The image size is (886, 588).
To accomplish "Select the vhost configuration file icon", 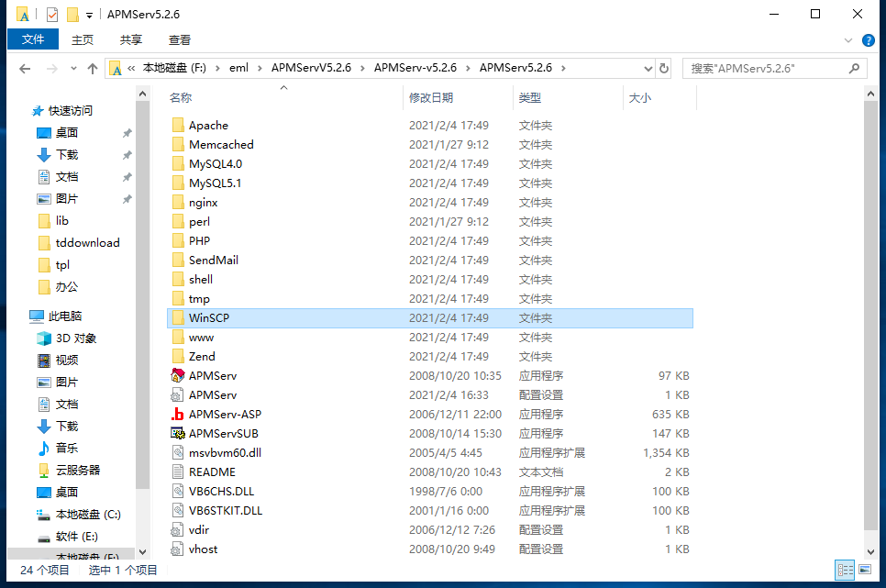I will 177,549.
